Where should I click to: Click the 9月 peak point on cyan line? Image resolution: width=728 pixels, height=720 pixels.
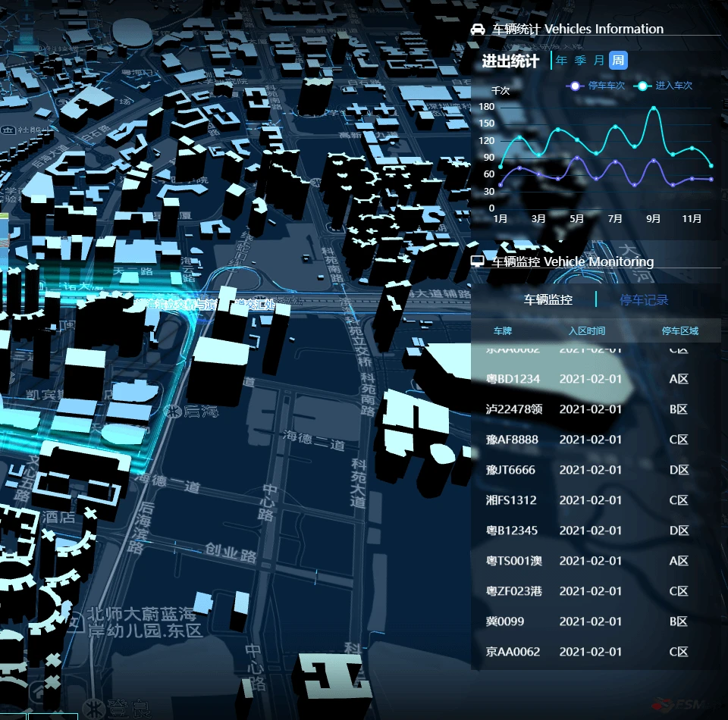[654, 108]
